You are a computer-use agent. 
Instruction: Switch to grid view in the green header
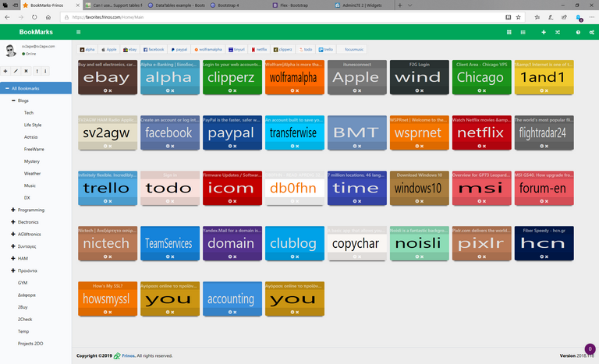click(x=509, y=32)
